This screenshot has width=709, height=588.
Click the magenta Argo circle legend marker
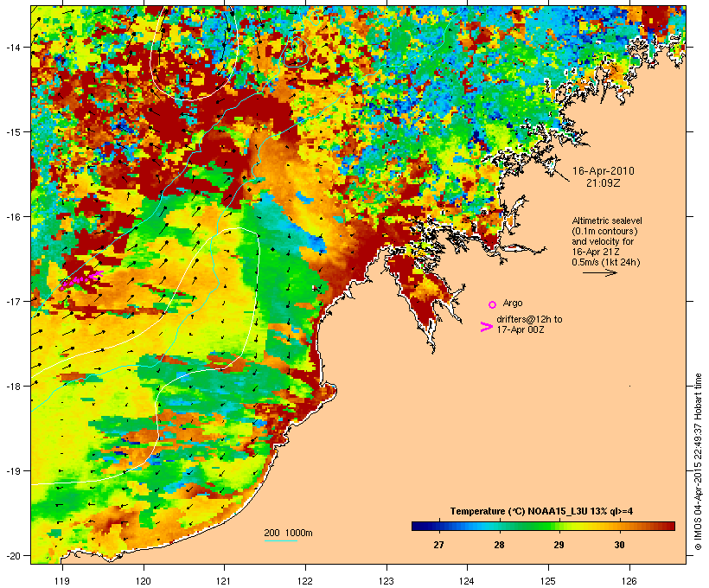click(493, 304)
